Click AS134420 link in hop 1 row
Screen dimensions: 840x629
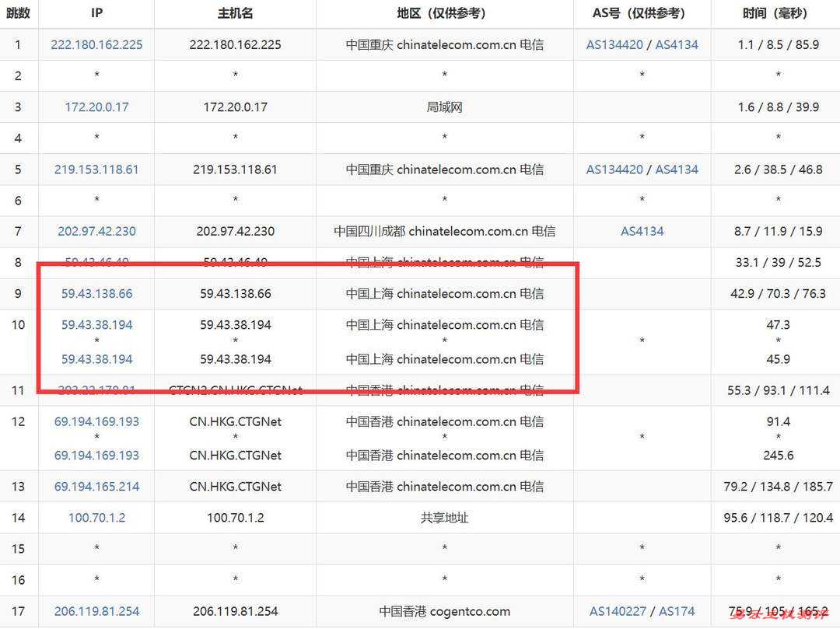[x=614, y=45]
